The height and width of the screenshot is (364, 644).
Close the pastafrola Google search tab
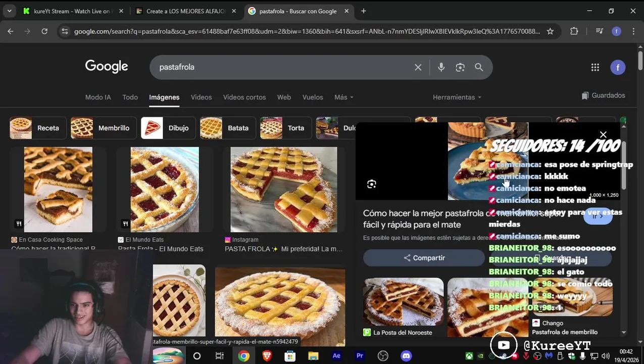pyautogui.click(x=346, y=11)
